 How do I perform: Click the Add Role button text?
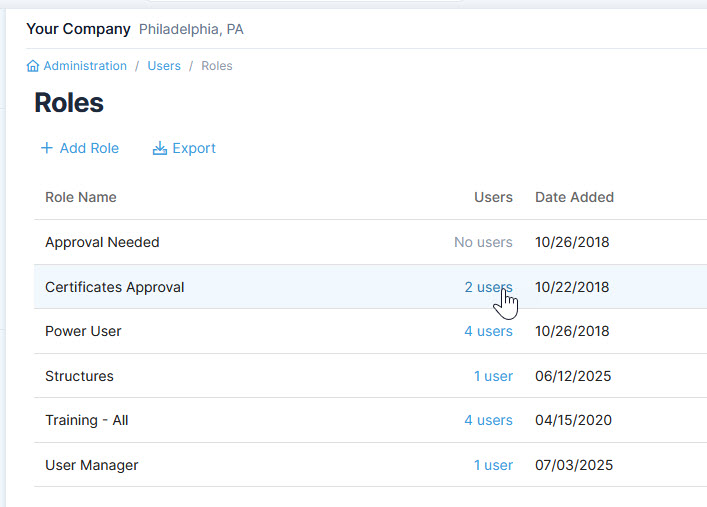click(x=89, y=148)
